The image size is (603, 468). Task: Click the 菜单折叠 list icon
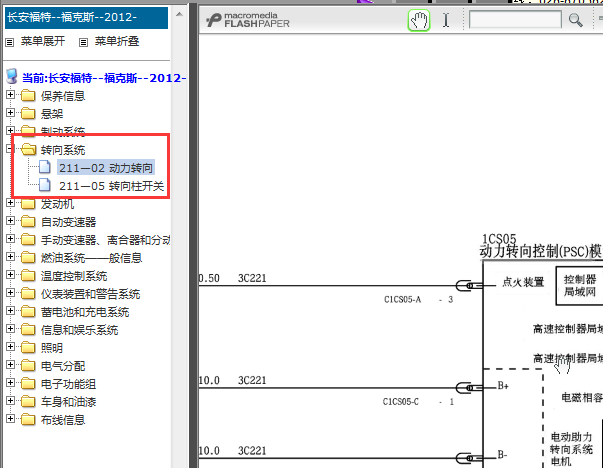coord(83,42)
